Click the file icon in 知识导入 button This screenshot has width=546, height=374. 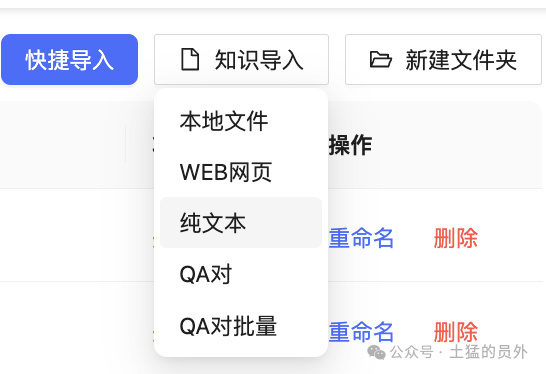point(190,60)
